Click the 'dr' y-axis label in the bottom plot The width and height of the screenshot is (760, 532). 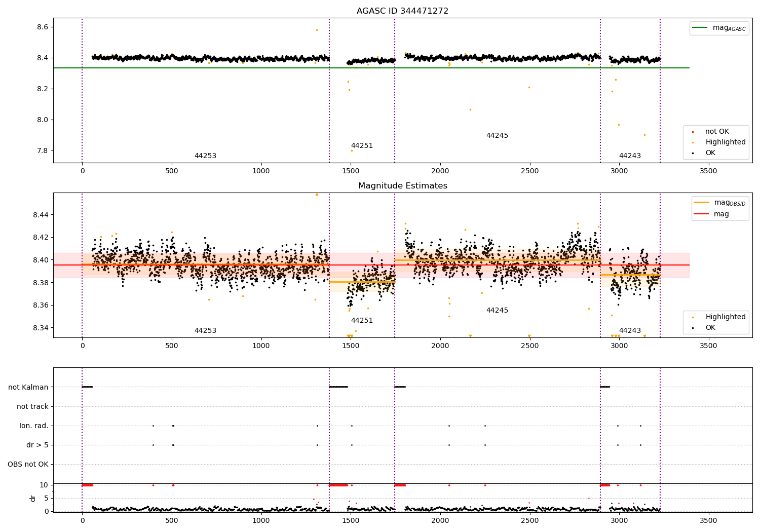[x=33, y=498]
